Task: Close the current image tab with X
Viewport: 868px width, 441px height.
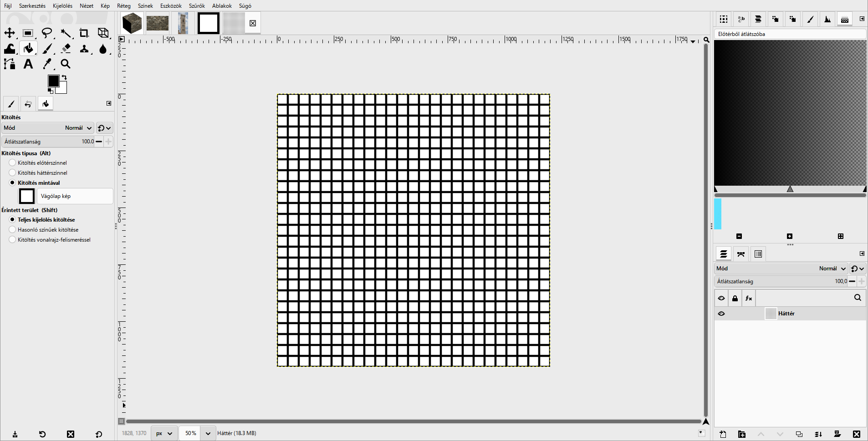Action: [x=253, y=23]
